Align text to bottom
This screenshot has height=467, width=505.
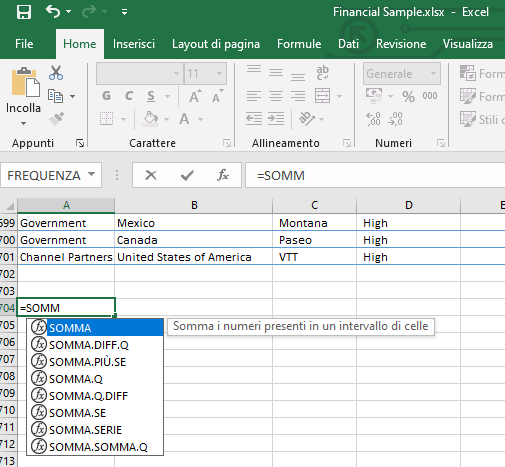298,77
